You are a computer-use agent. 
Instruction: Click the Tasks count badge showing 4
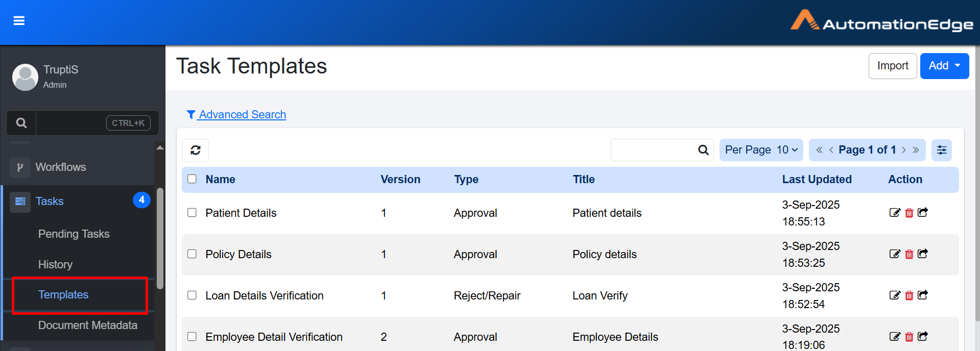pyautogui.click(x=141, y=200)
